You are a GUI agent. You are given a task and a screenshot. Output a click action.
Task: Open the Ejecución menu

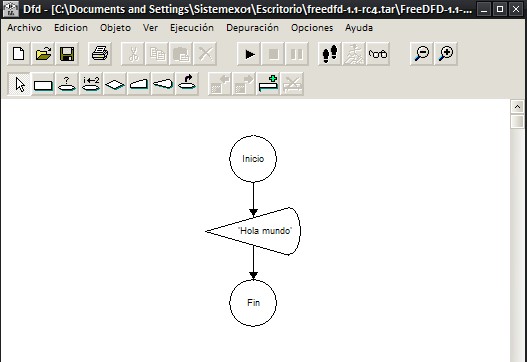[192, 28]
